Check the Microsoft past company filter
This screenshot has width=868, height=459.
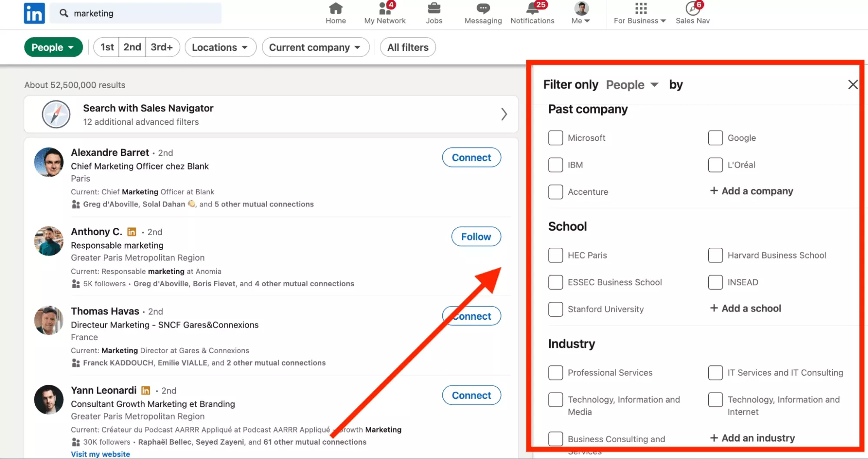pyautogui.click(x=555, y=138)
